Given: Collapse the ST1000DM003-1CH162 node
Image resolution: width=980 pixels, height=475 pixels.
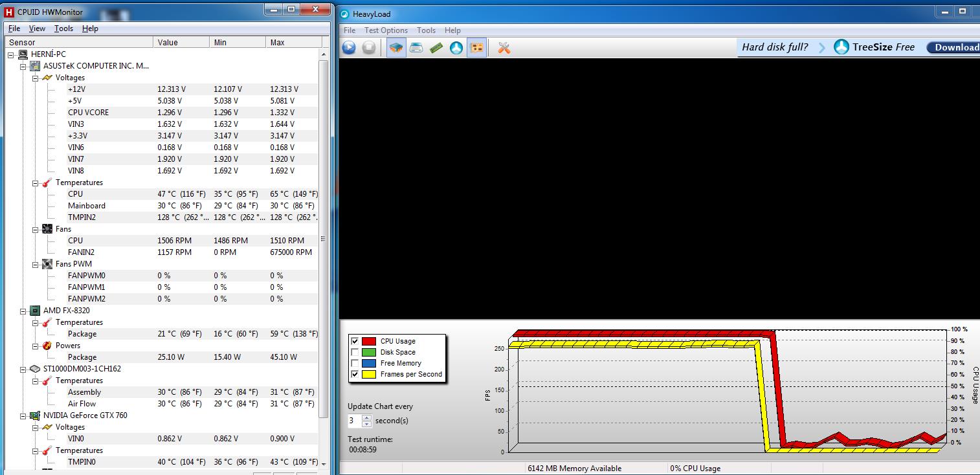Looking at the screenshot, I should tap(23, 369).
